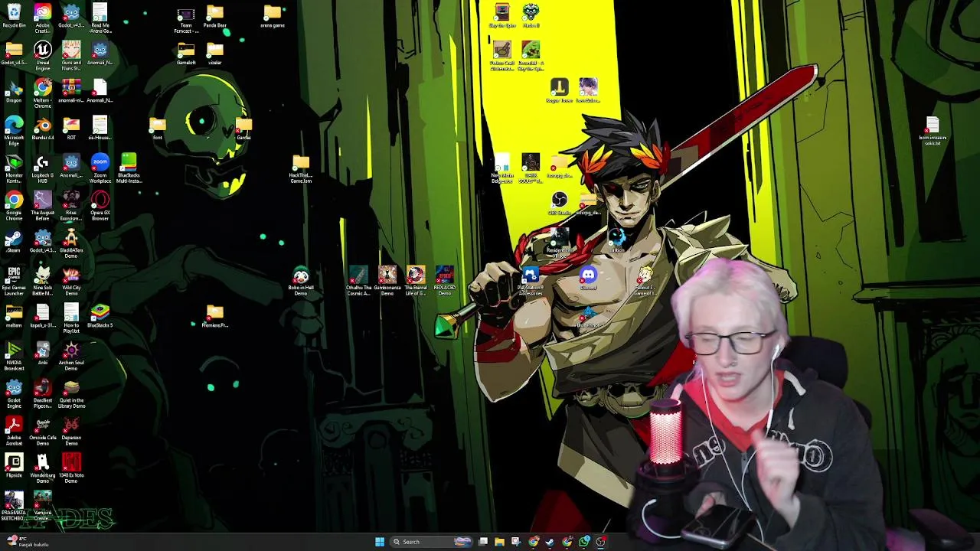The height and width of the screenshot is (551, 980).
Task: Open PRAGMATA SKETCHBOOK icon
Action: click(14, 506)
